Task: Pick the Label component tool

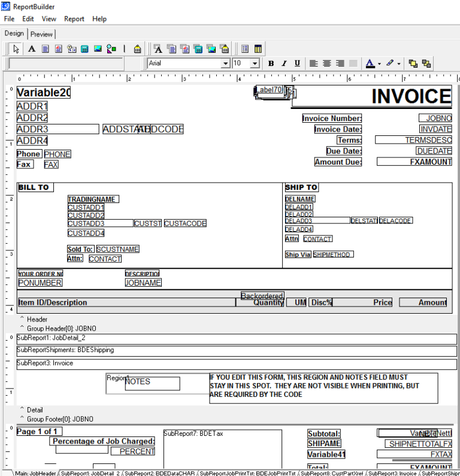Action: tap(32, 49)
